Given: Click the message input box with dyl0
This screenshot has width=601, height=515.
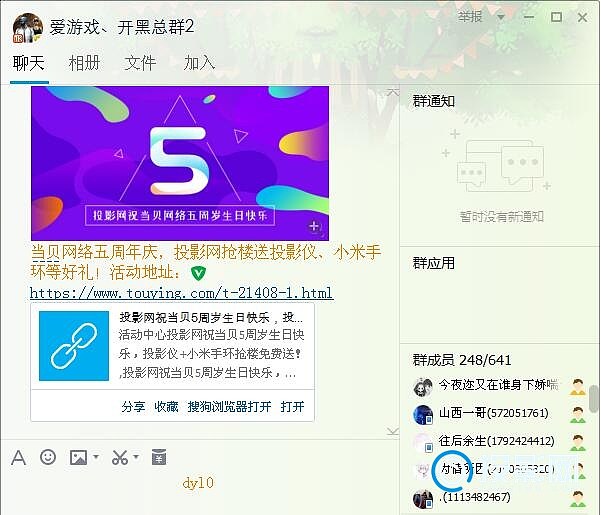Looking at the screenshot, I should tap(199, 492).
